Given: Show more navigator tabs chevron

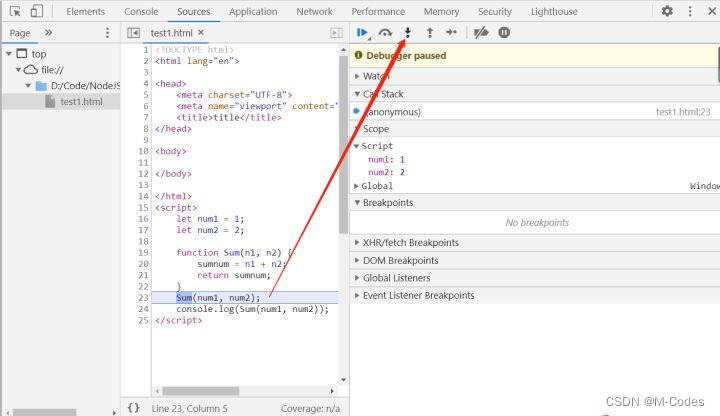Looking at the screenshot, I should point(48,33).
